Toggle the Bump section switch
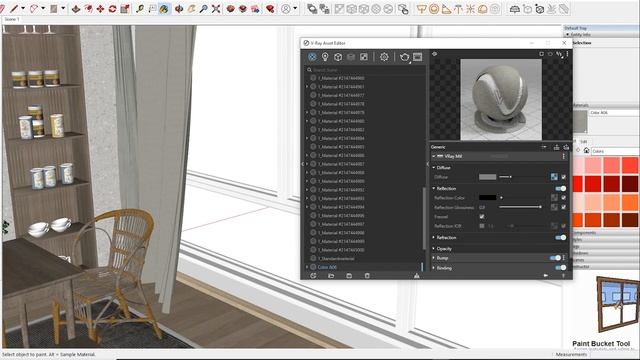The image size is (640, 360). [x=555, y=258]
